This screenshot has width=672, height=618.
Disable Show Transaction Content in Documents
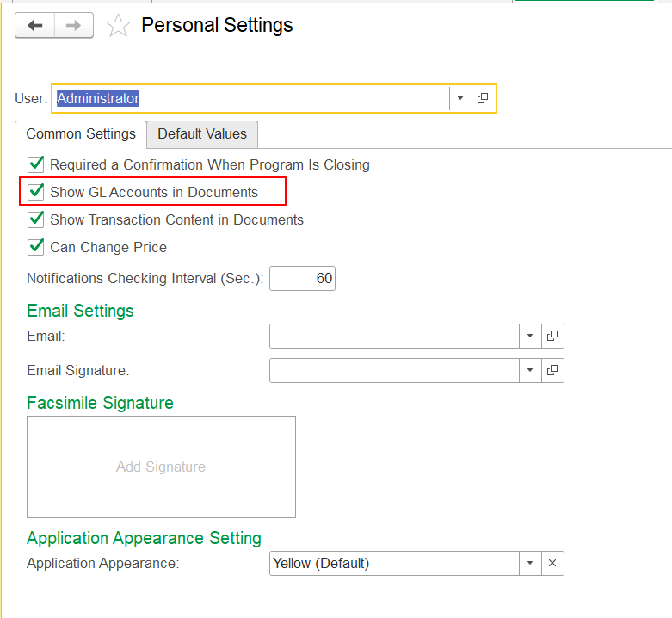pos(36,219)
